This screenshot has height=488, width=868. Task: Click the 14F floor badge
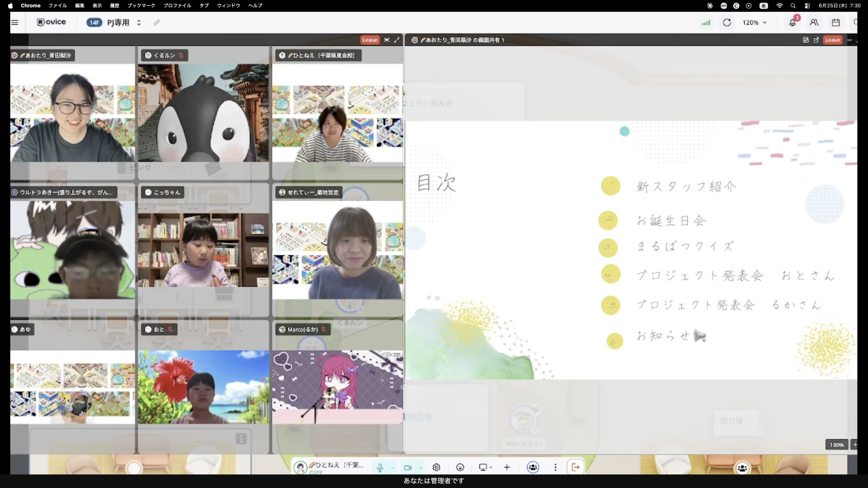point(94,22)
